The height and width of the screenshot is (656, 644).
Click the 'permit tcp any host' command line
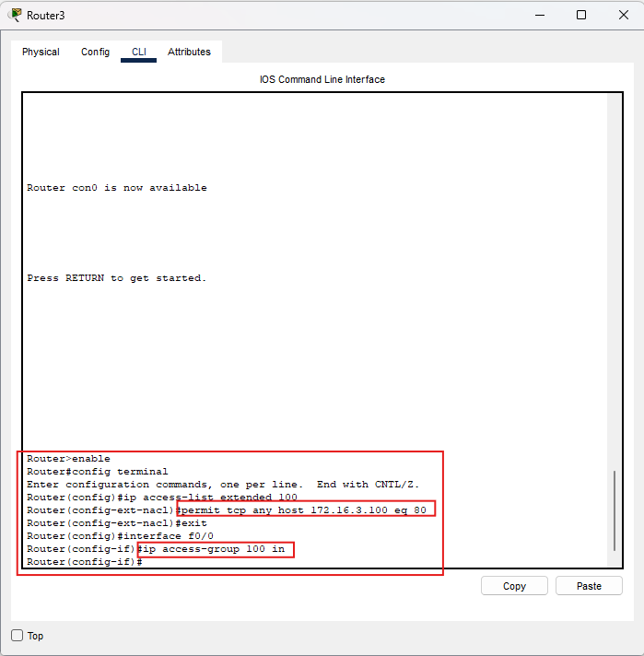click(306, 510)
